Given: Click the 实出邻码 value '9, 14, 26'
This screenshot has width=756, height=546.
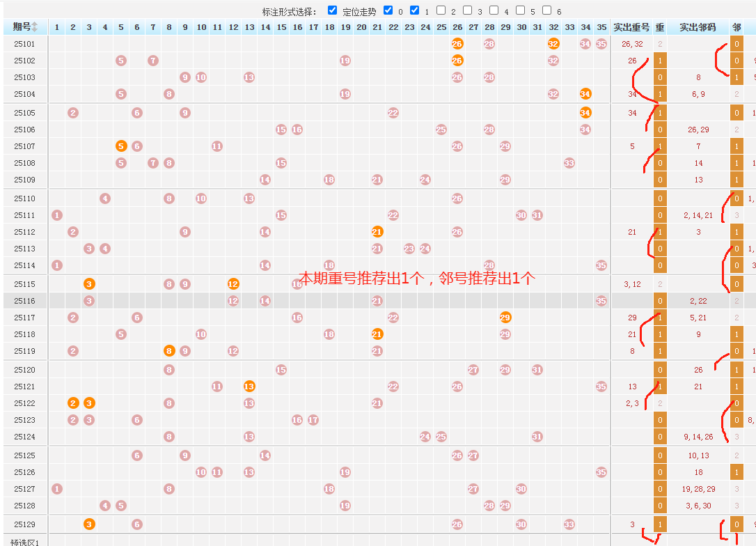Looking at the screenshot, I should click(x=698, y=437).
